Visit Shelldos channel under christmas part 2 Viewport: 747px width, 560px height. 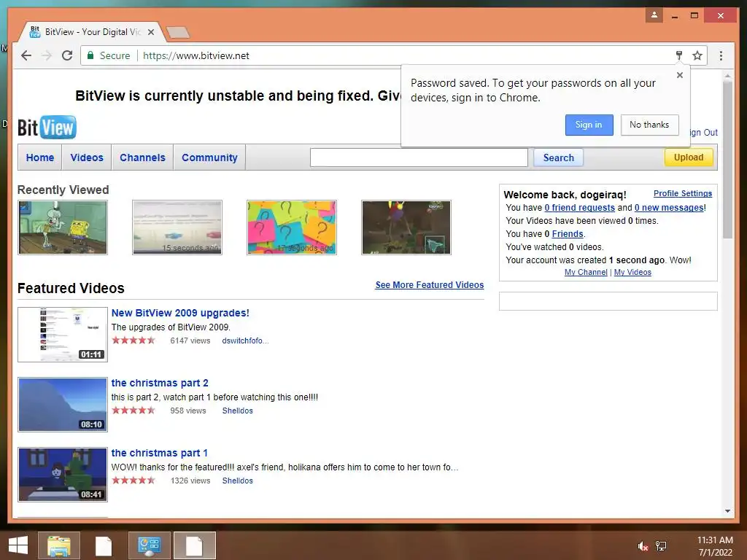tap(237, 411)
